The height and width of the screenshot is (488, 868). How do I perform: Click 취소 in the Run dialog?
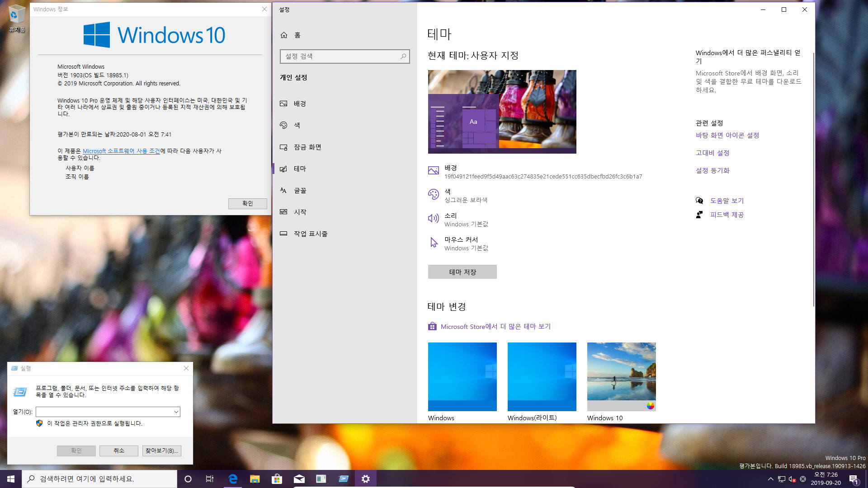pos(118,450)
